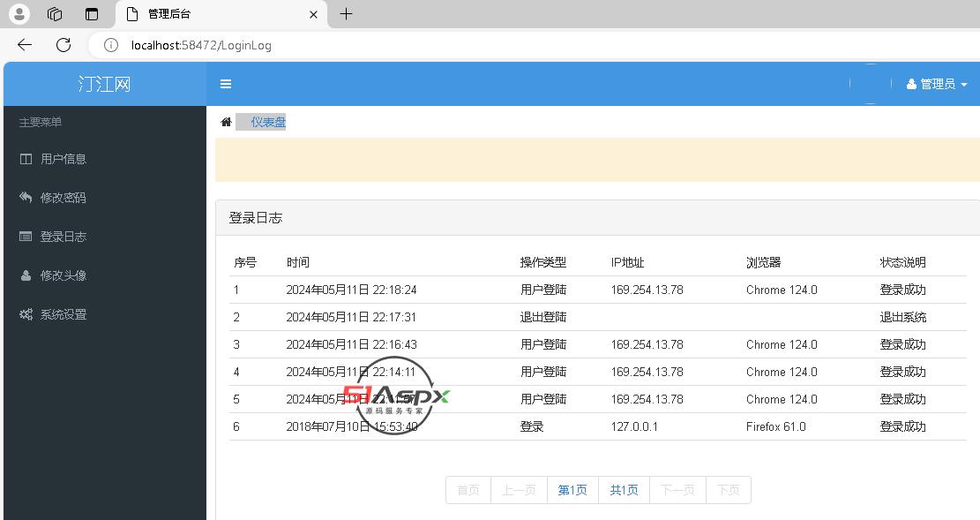Click the 下一页 pagination button
This screenshot has width=980, height=520.
[677, 490]
